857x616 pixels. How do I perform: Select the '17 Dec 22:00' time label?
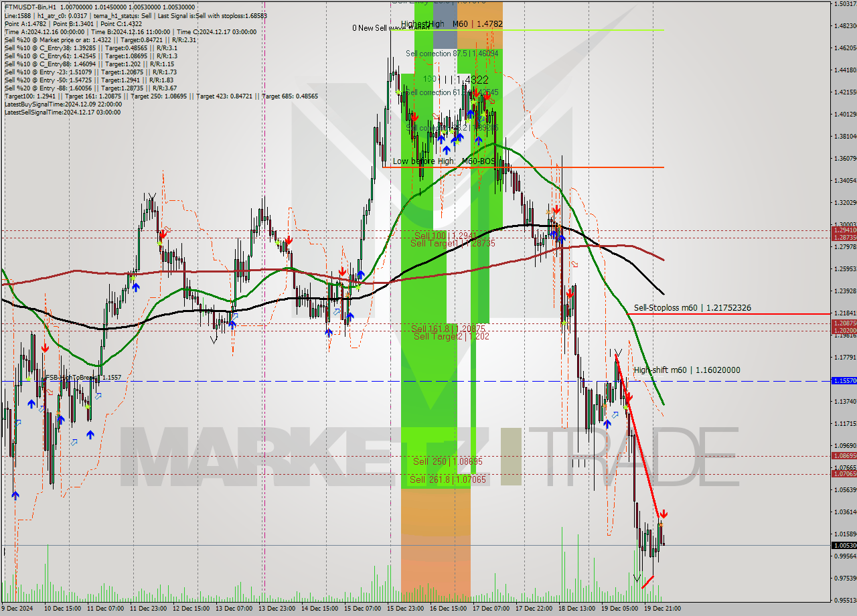coord(534,609)
